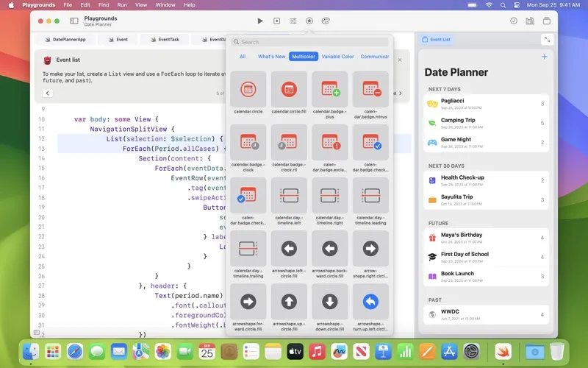Open Freeform from the Dock
The height and width of the screenshot is (368, 588).
(x=339, y=352)
